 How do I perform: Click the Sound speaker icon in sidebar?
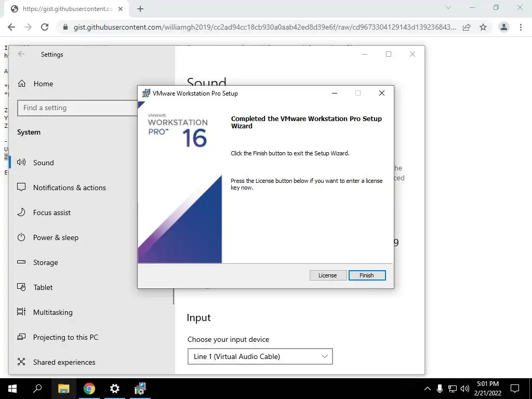click(x=21, y=162)
